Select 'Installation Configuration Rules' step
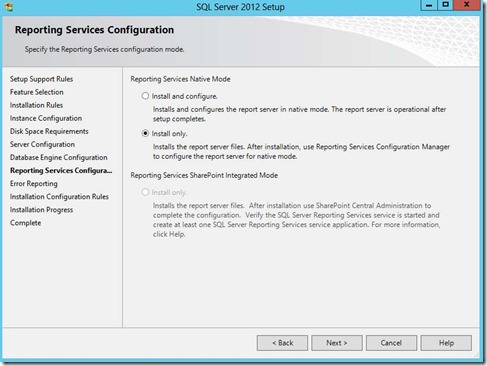The image size is (487, 366). pos(59,197)
